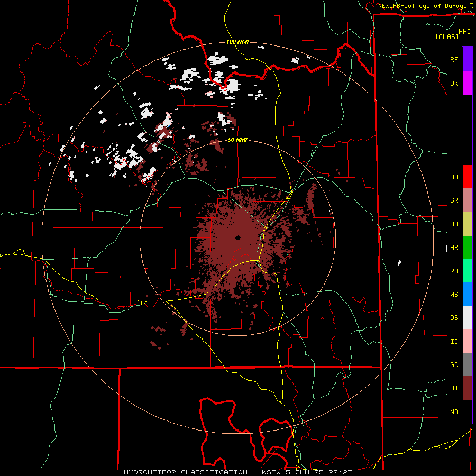Click the 50 NMI range ring label
The height and width of the screenshot is (476, 476).
[237, 140]
